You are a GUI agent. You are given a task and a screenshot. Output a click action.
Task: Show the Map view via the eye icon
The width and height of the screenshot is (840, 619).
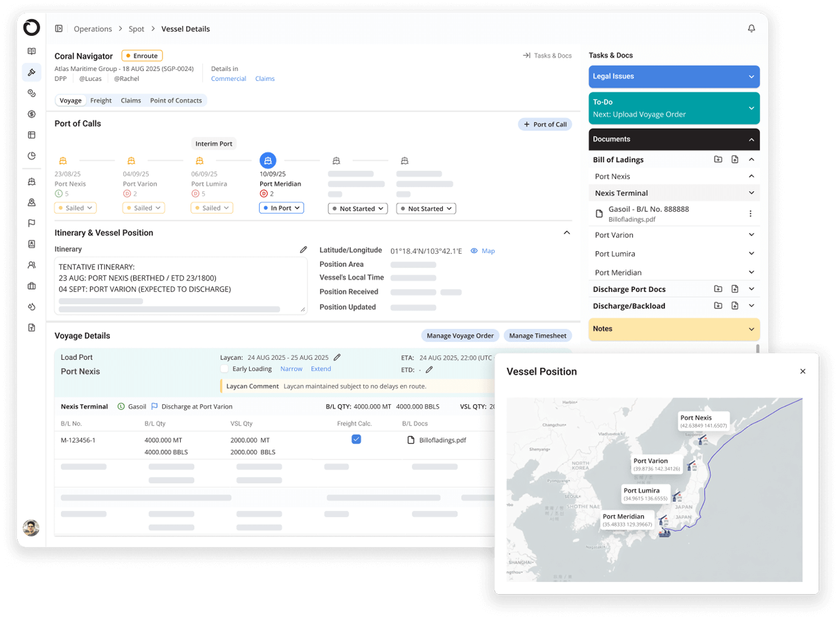474,251
